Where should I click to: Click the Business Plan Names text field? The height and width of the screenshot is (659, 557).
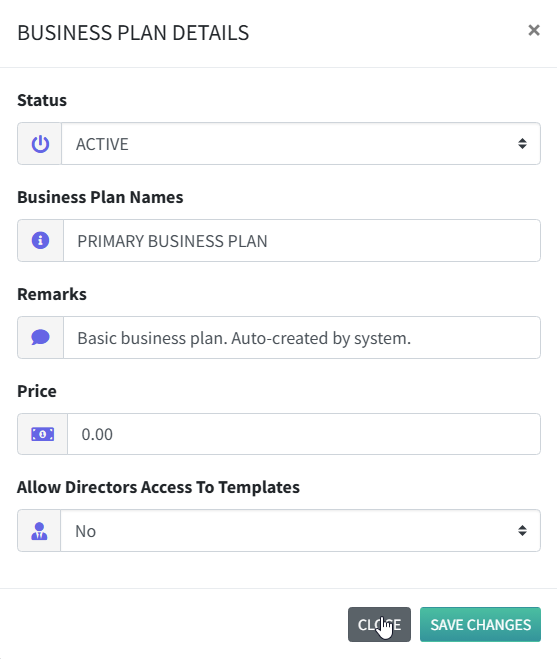tap(302, 240)
